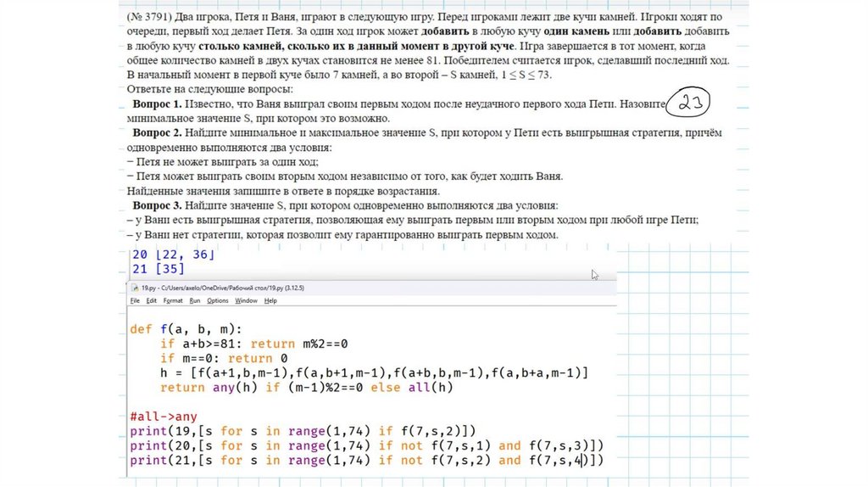Click the task number '(№ 3791)' text
This screenshot has height=487, width=868.
(148, 17)
